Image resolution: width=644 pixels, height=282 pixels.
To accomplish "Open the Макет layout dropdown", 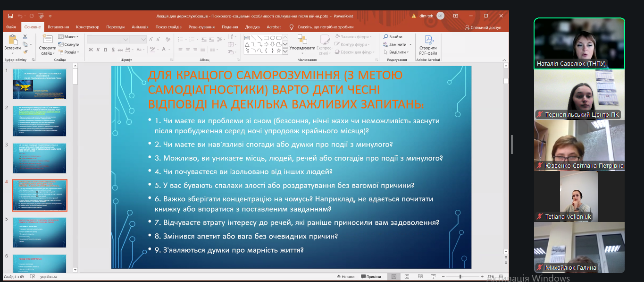I will pos(69,37).
